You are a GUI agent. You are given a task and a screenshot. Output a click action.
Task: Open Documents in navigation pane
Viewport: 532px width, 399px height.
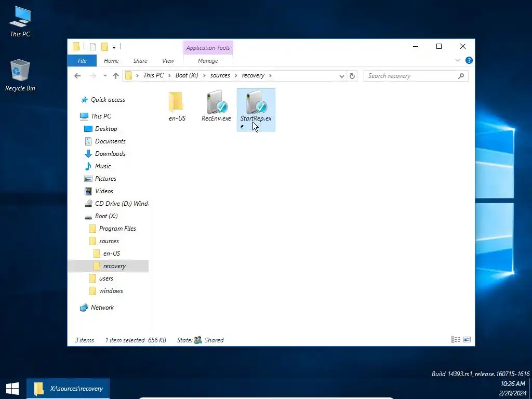pos(105,141)
